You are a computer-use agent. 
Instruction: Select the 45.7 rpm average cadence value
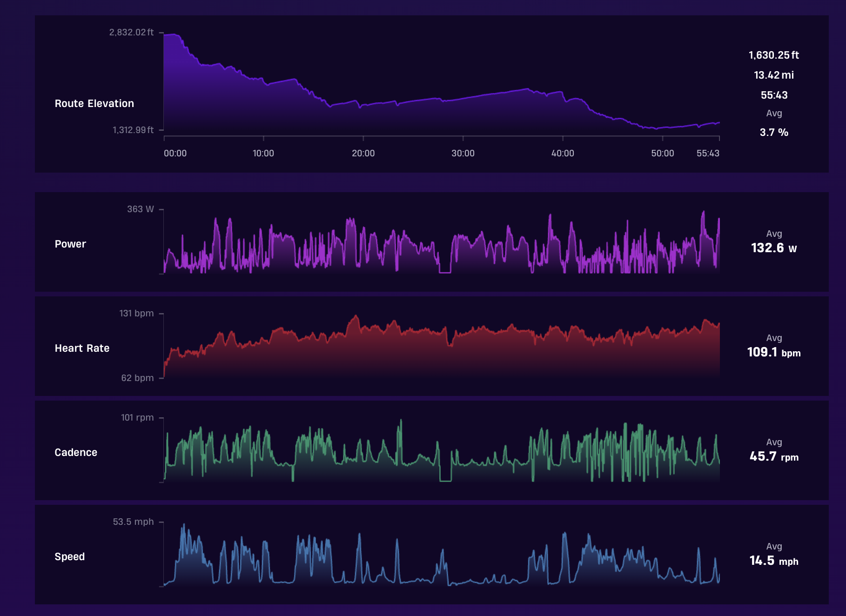pyautogui.click(x=774, y=456)
